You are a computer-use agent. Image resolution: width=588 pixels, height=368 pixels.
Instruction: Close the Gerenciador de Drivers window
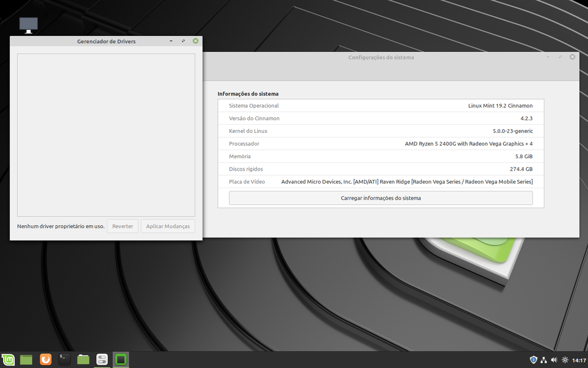click(196, 41)
